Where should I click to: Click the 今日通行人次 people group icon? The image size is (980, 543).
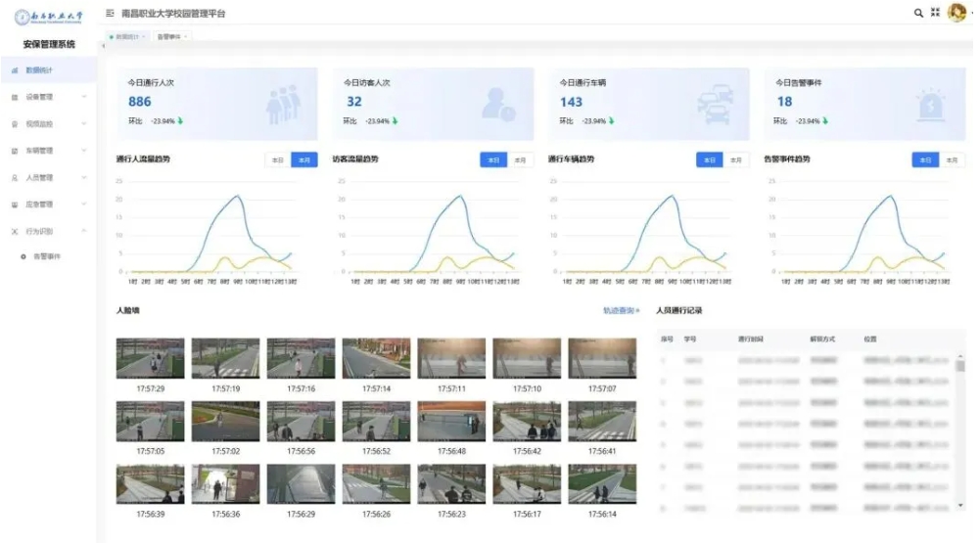click(x=284, y=106)
